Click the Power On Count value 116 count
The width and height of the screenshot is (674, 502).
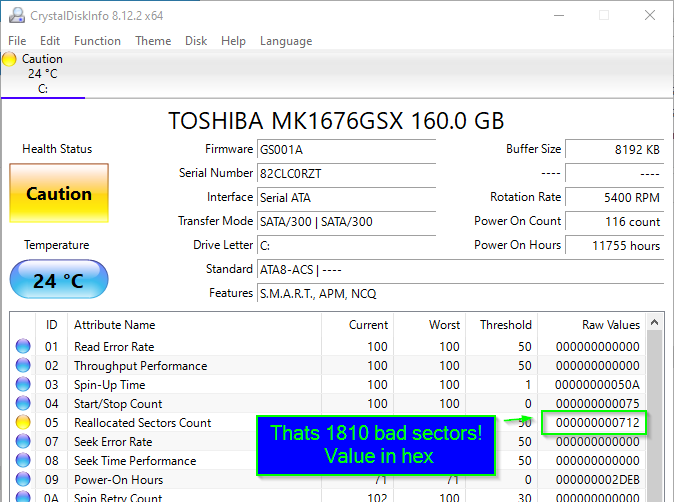coord(615,222)
